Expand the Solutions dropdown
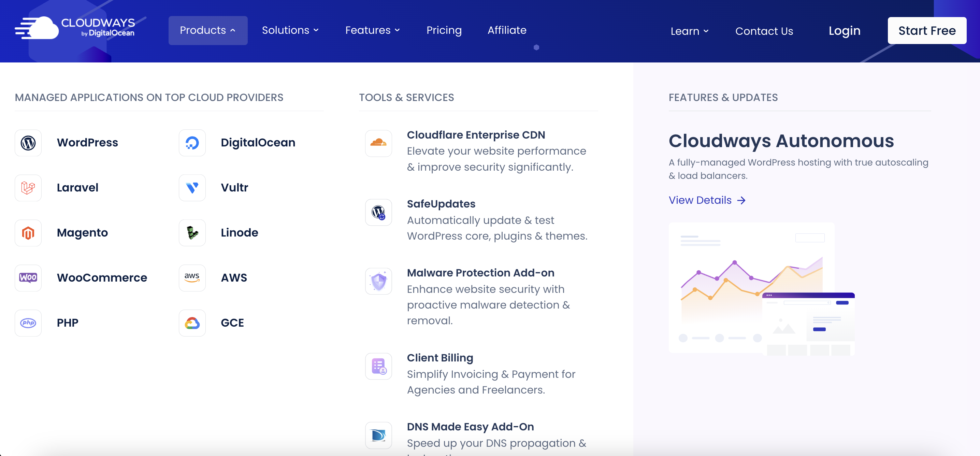Viewport: 980px width, 456px height. coord(290,30)
